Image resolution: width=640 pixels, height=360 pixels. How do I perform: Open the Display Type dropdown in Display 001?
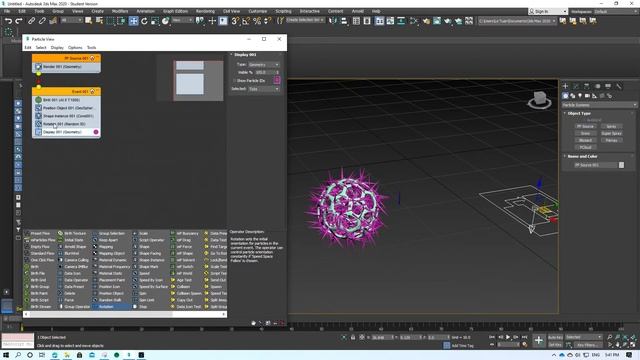[264, 64]
